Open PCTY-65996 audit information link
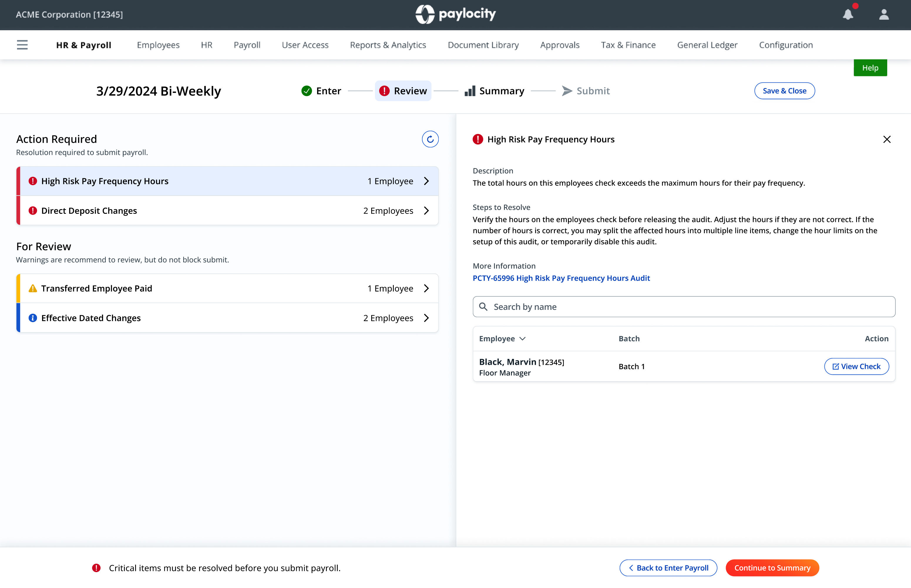Image resolution: width=911 pixels, height=588 pixels. [561, 278]
